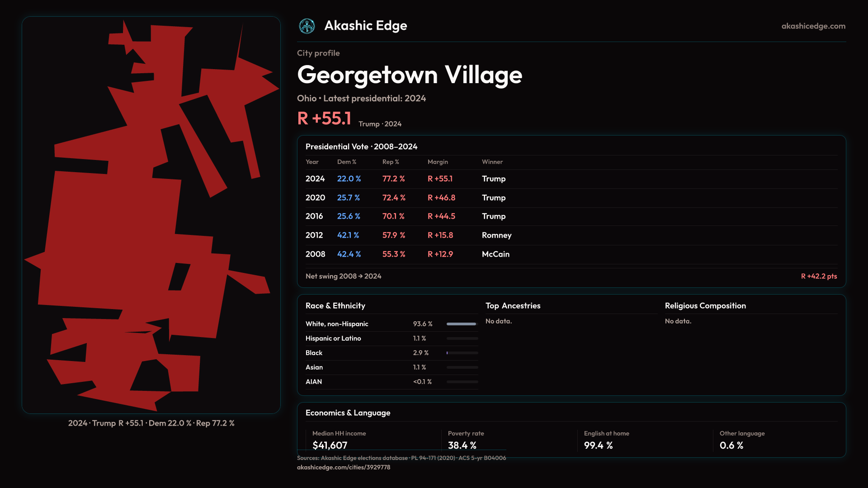The height and width of the screenshot is (488, 868).
Task: Click the Religious Composition heading
Action: (x=705, y=306)
